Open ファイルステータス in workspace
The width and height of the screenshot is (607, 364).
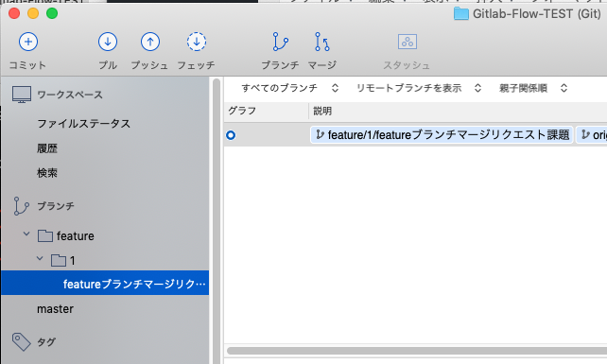tap(83, 124)
